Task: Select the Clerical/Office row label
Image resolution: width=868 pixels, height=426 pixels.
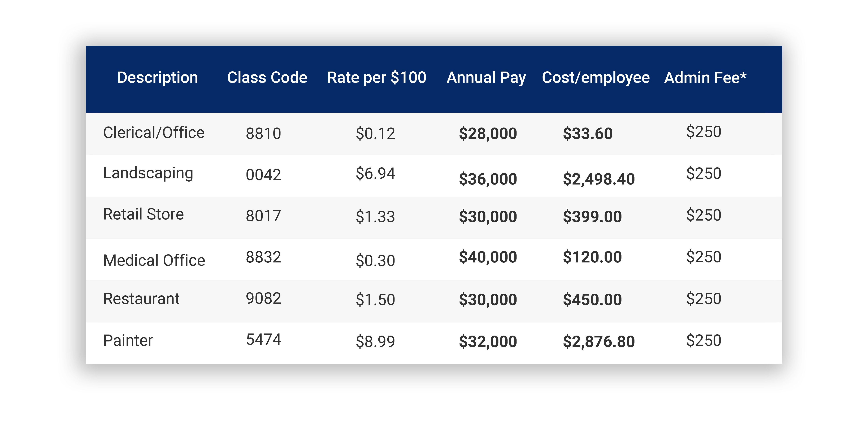Action: [154, 133]
